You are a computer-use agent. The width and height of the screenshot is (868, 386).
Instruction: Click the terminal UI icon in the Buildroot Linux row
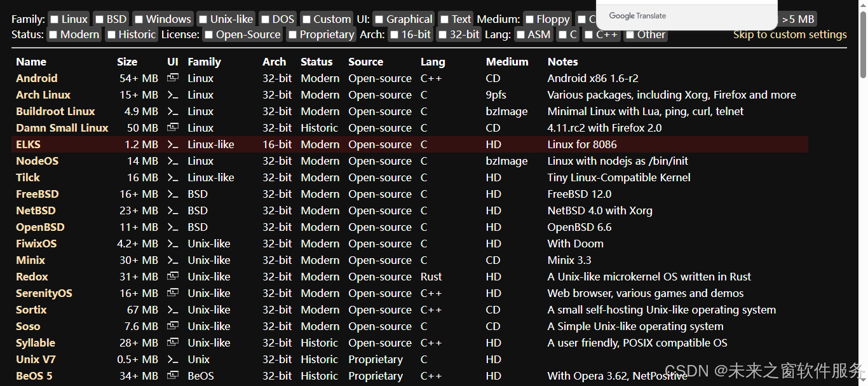point(172,111)
